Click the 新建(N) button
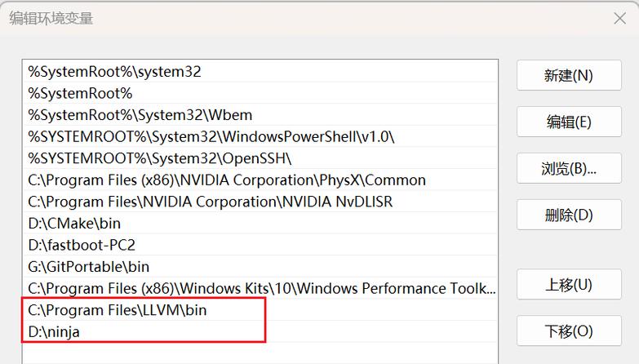639x364 pixels. (568, 76)
